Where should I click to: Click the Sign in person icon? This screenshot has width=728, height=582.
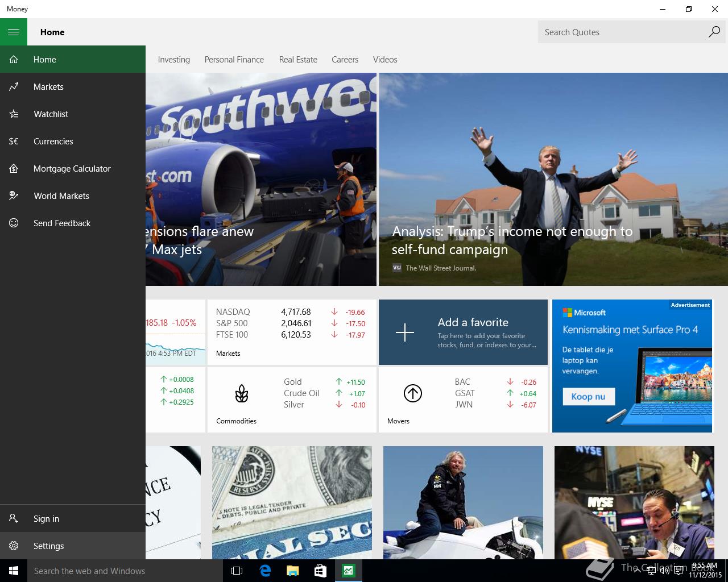tap(14, 518)
